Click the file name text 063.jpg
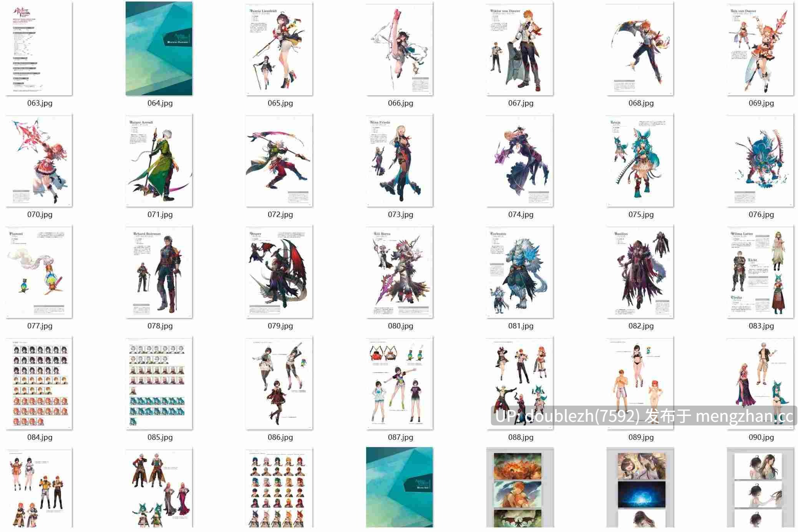The height and width of the screenshot is (532, 798). click(x=40, y=103)
